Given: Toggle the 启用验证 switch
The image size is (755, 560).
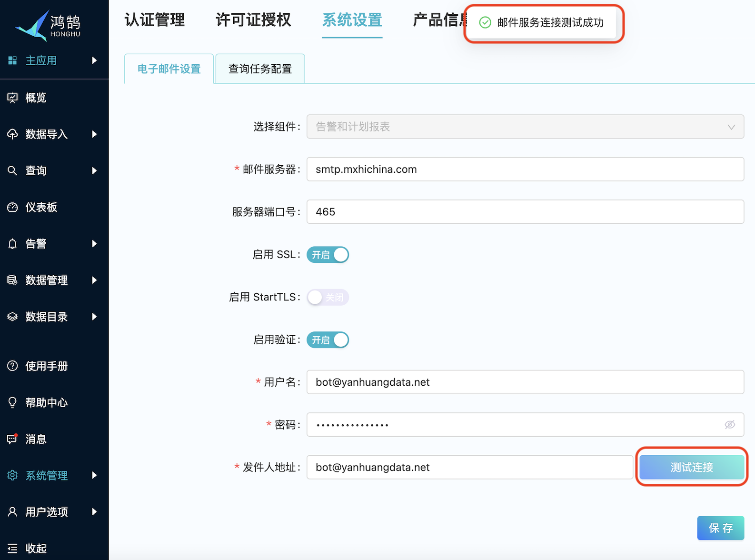Looking at the screenshot, I should pos(328,340).
